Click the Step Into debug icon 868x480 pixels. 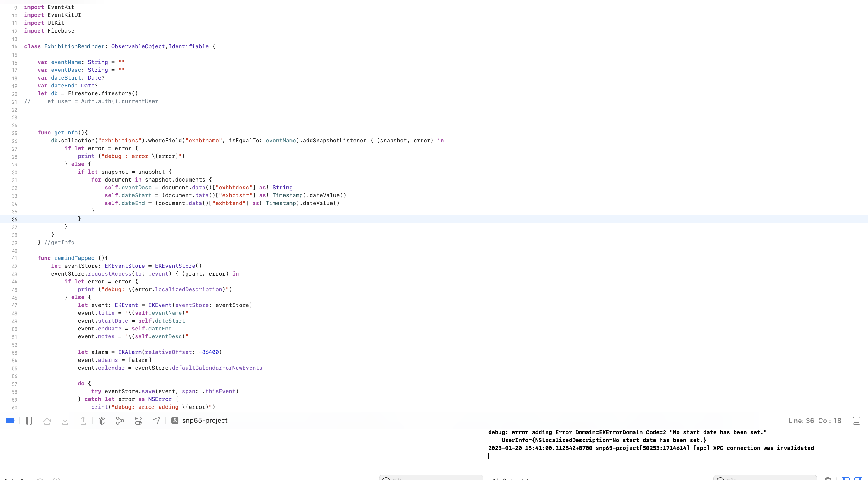tap(65, 420)
